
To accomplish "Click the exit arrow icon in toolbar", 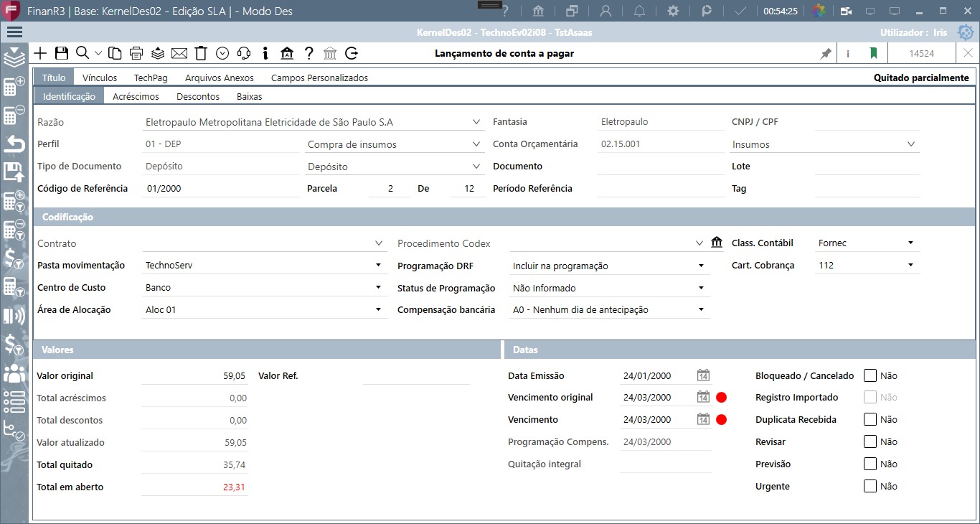I will pos(352,53).
